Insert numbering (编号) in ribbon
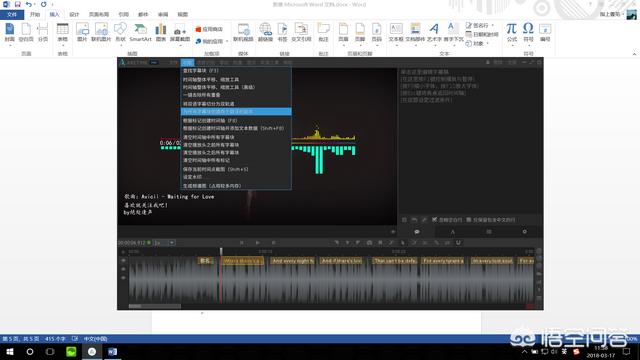 [x=545, y=32]
